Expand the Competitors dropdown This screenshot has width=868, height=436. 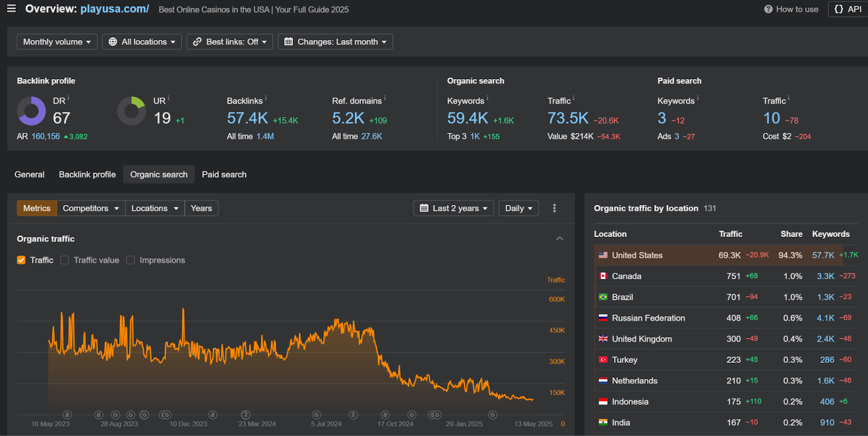91,208
